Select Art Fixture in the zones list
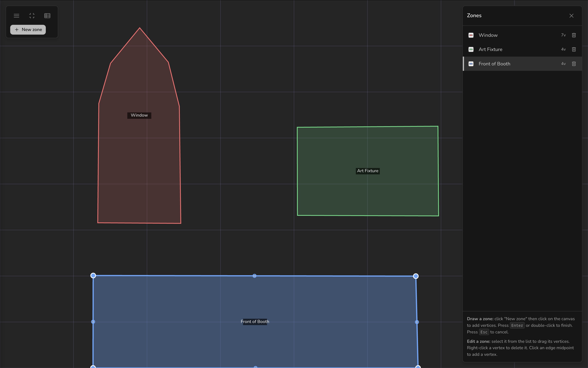 point(522,49)
